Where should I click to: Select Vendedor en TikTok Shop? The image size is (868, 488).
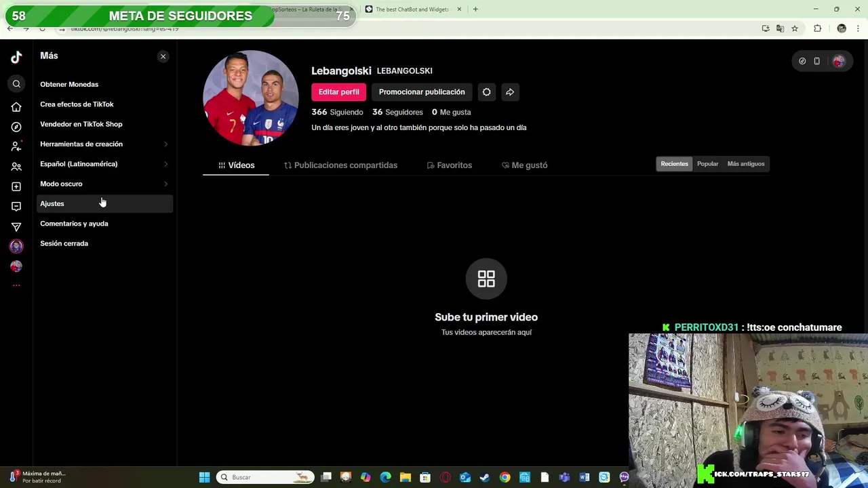[x=81, y=124]
